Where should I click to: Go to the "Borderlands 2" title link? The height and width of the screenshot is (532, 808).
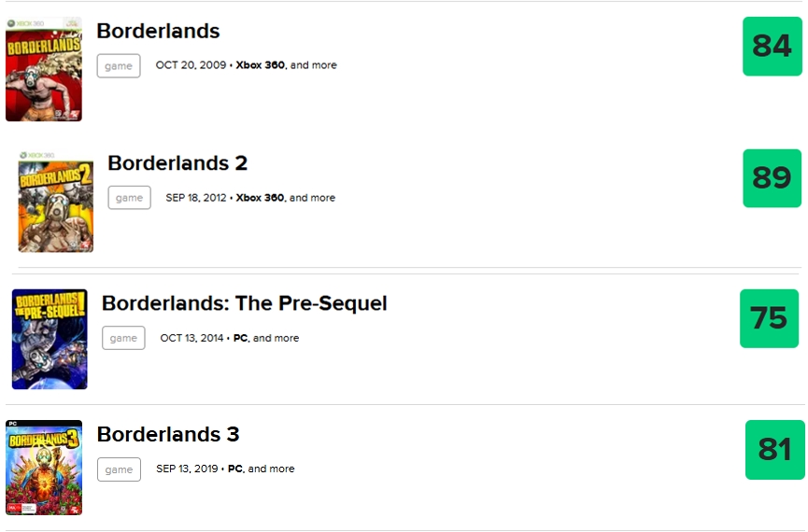point(177,163)
